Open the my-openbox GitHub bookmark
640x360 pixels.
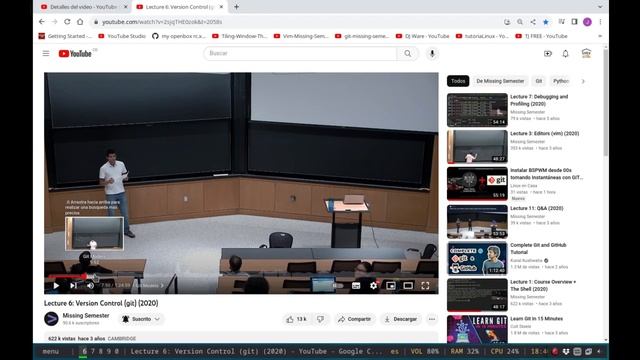[x=179, y=36]
